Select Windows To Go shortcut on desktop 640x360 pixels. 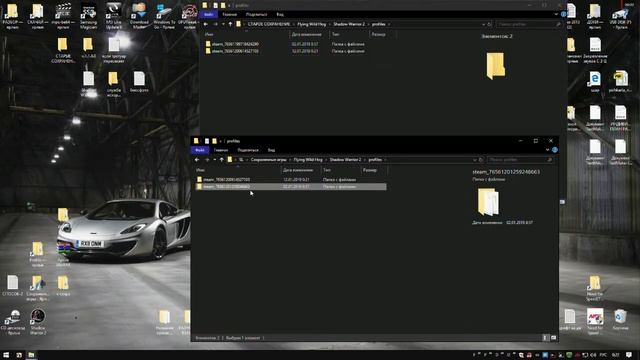tap(164, 16)
